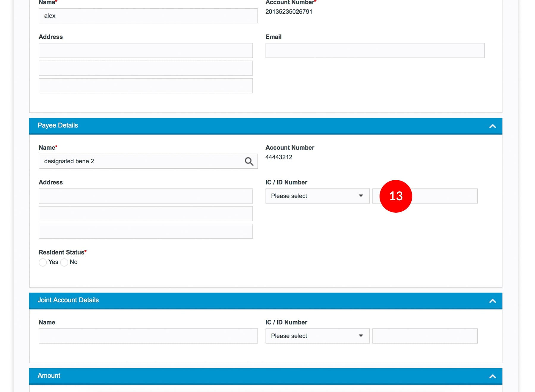Collapse the Amount section chevron
Viewport: 535px width, 392px height.
[492, 376]
